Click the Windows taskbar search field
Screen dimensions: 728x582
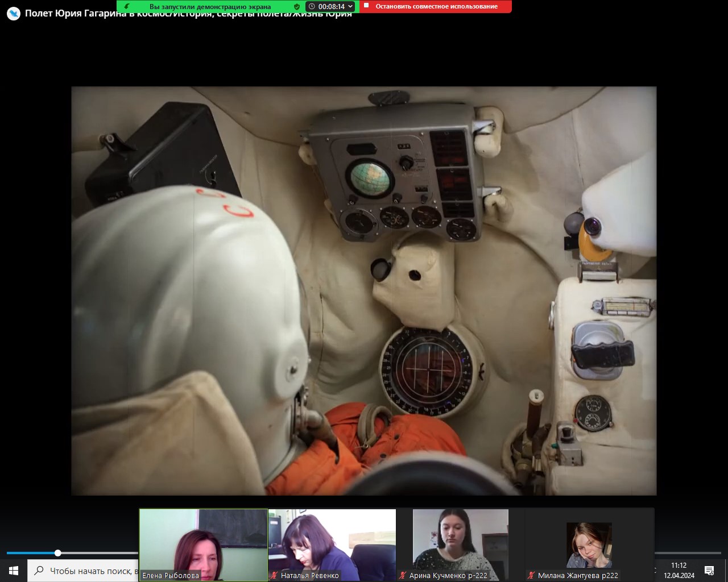click(x=84, y=571)
